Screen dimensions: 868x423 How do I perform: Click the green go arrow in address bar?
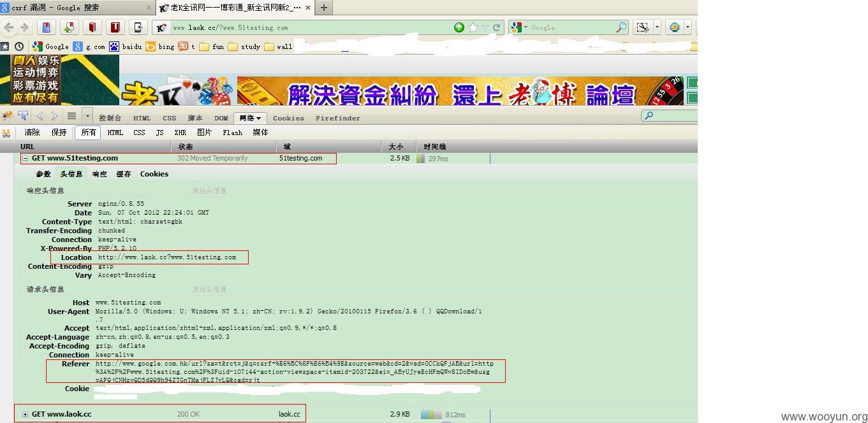pos(459,27)
